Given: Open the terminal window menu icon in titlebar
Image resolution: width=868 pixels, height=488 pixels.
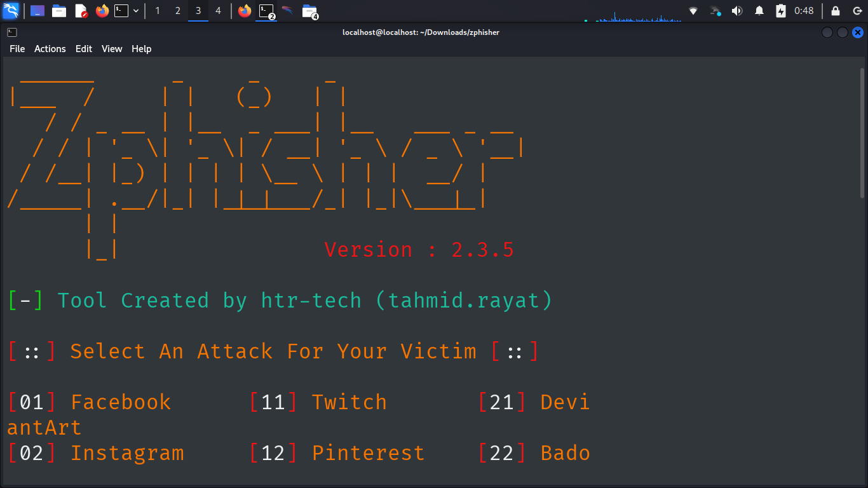Looking at the screenshot, I should (x=12, y=32).
